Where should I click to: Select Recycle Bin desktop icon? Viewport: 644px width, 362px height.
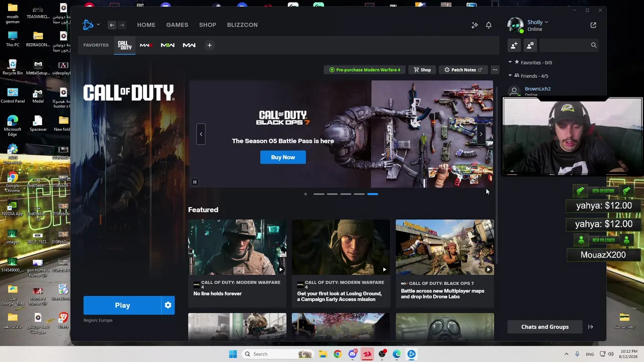(x=13, y=67)
